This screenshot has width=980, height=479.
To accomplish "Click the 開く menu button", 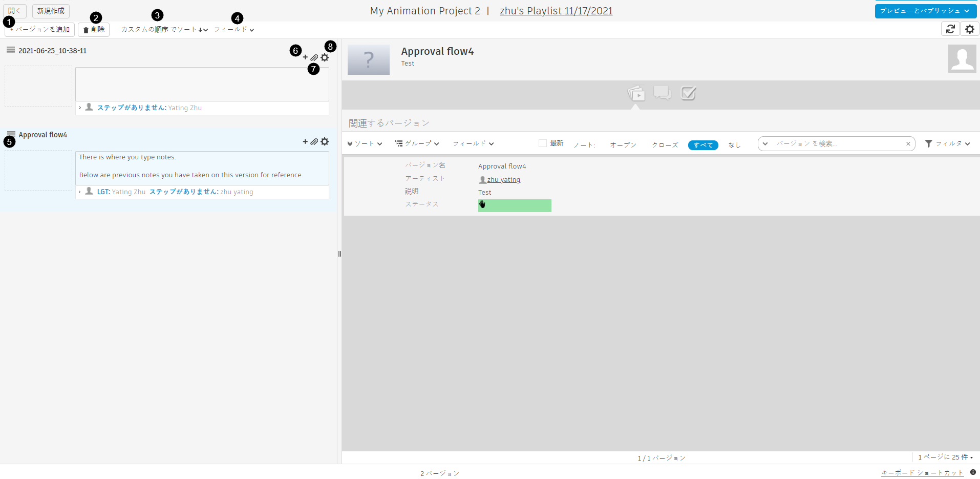I will [x=14, y=11].
